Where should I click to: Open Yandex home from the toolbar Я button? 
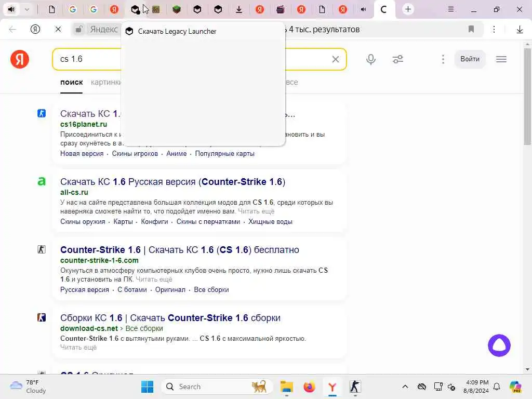tap(35, 29)
